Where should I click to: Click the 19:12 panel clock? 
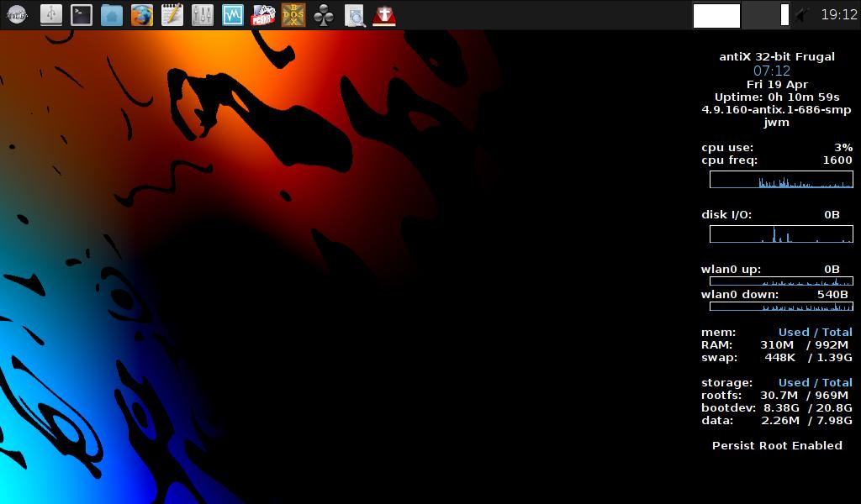click(x=838, y=14)
